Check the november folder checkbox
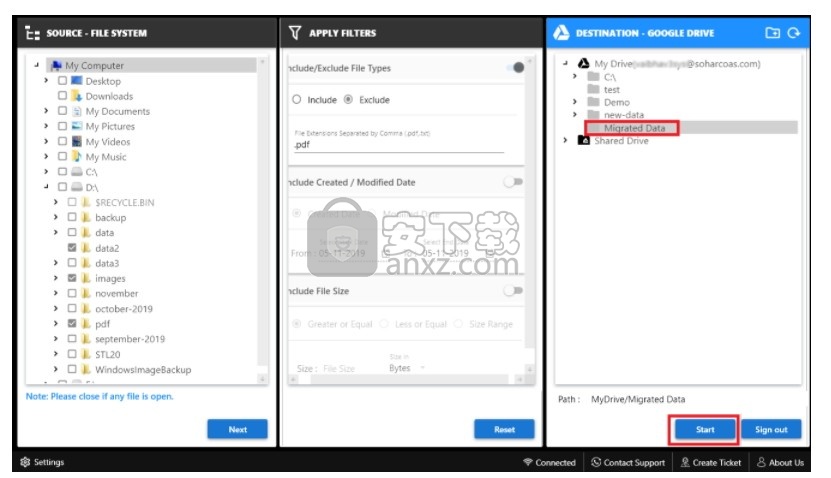831x478 pixels. click(x=72, y=293)
